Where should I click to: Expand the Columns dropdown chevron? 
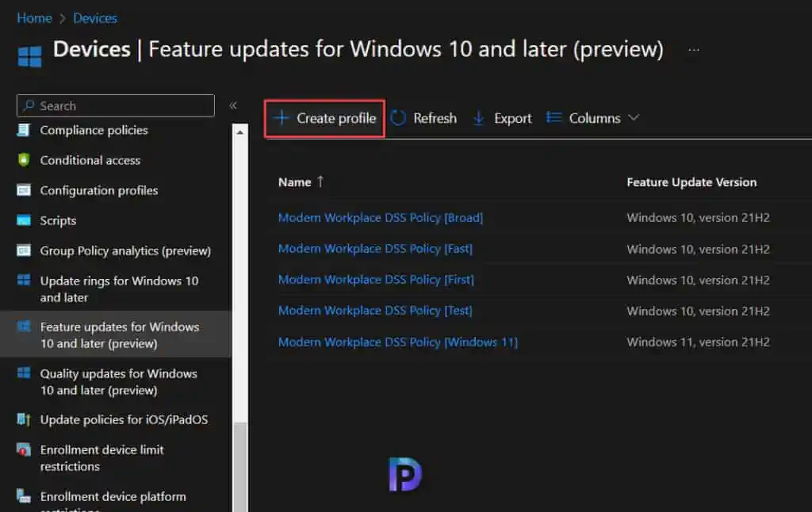click(x=634, y=118)
